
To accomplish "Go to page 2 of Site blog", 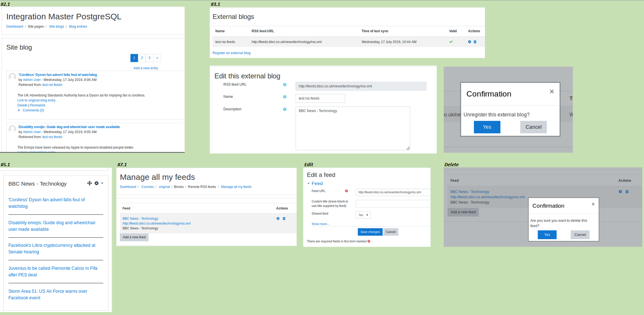I will [142, 58].
